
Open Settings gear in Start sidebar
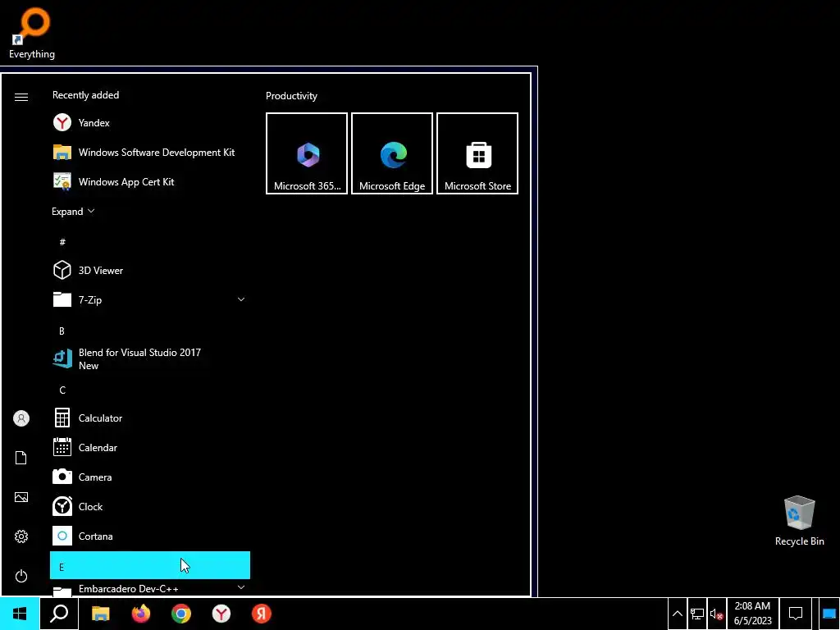21,536
